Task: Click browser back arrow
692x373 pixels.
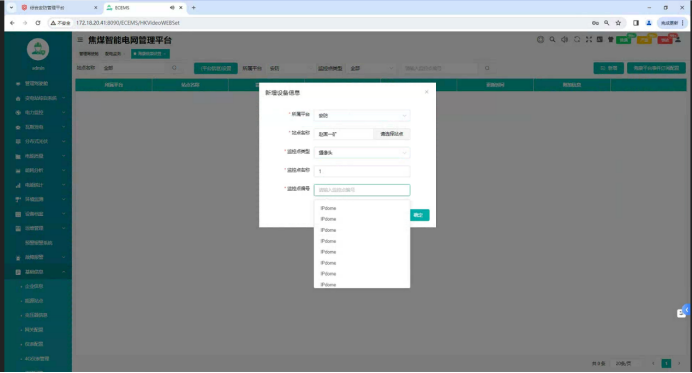Action: point(12,23)
